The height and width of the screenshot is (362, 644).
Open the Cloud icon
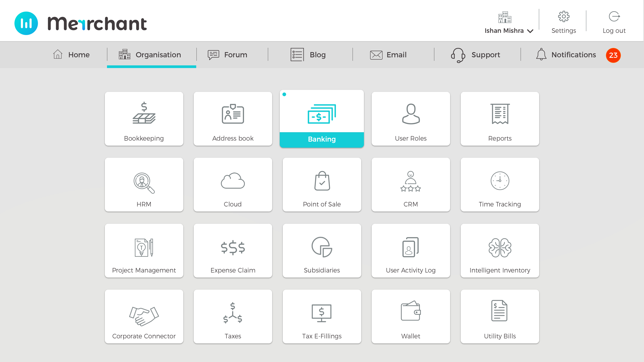(233, 180)
